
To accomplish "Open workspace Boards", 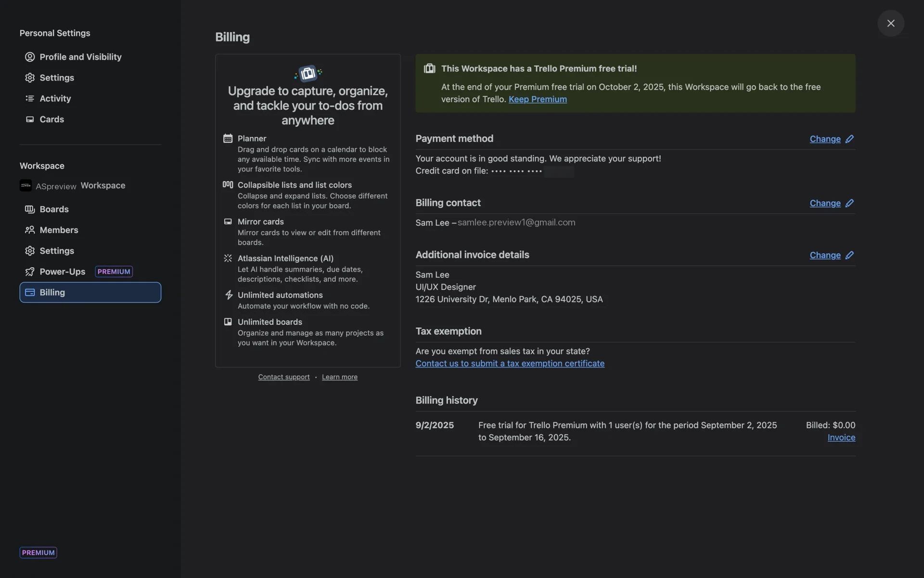I will [x=90, y=209].
